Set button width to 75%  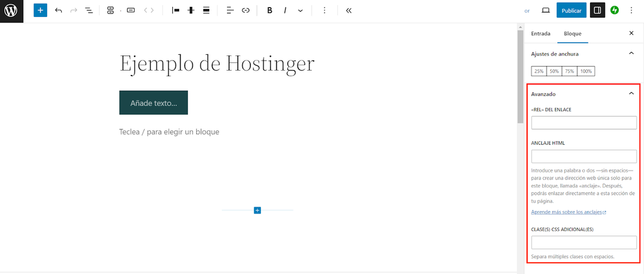(569, 71)
